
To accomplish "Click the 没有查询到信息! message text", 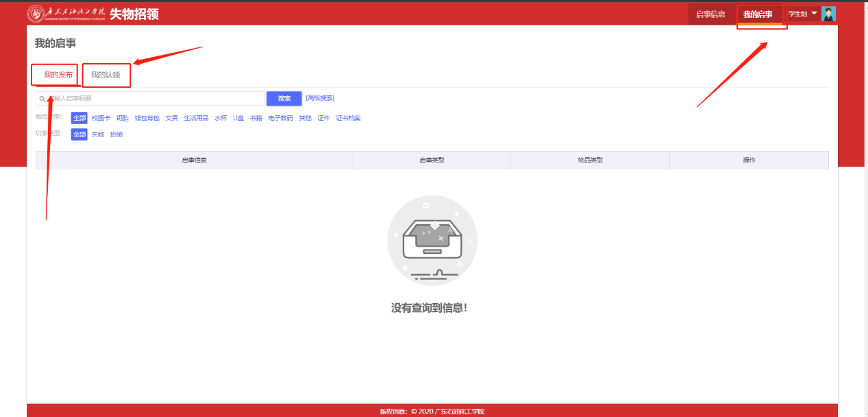I will [x=429, y=308].
